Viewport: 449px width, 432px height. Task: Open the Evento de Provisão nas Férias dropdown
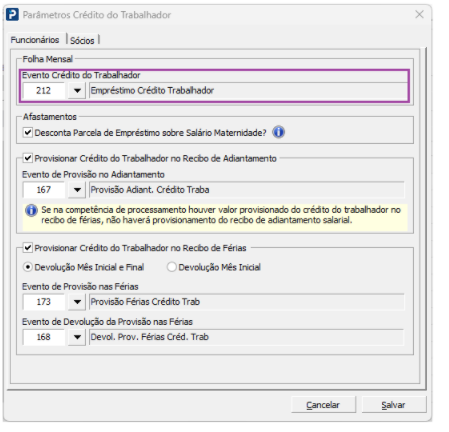click(x=77, y=302)
